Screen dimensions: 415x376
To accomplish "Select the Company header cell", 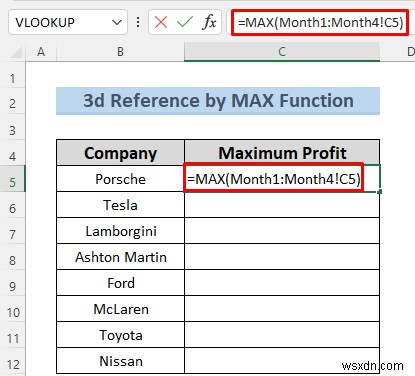I will (120, 153).
